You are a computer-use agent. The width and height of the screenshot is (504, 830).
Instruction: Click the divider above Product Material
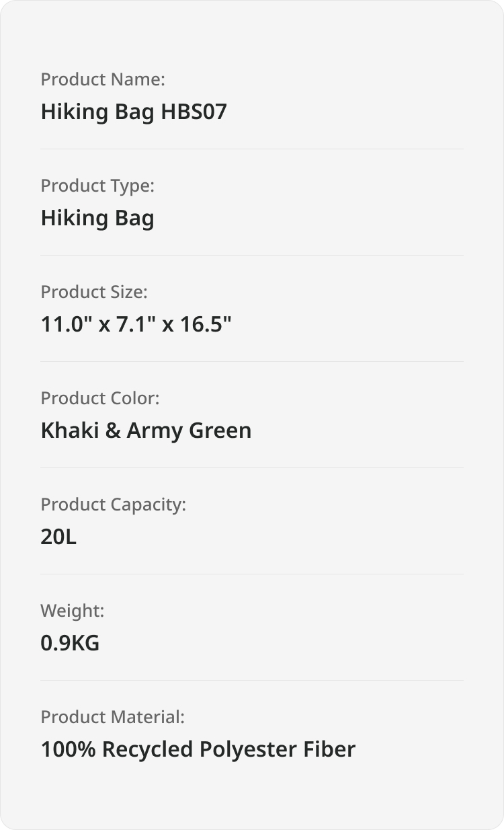252,680
